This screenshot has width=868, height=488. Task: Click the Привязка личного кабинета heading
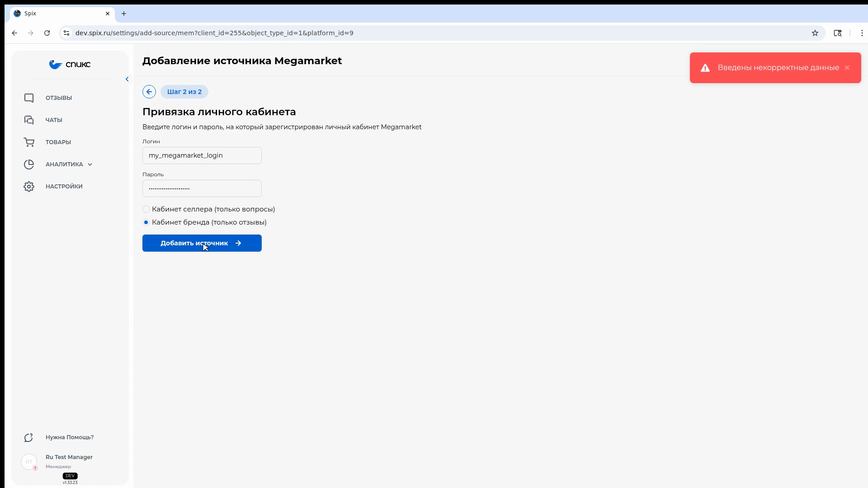click(x=219, y=112)
